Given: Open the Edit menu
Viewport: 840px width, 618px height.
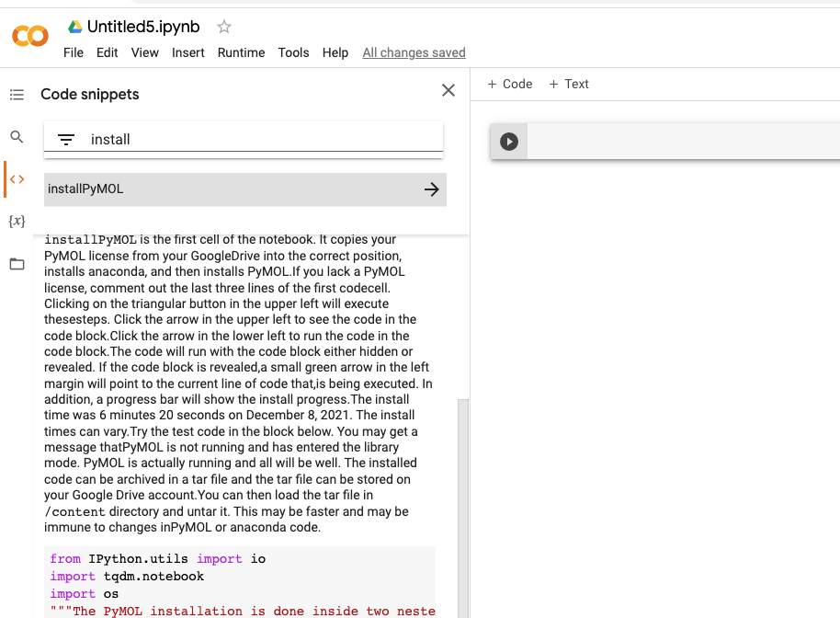Looking at the screenshot, I should [x=108, y=52].
